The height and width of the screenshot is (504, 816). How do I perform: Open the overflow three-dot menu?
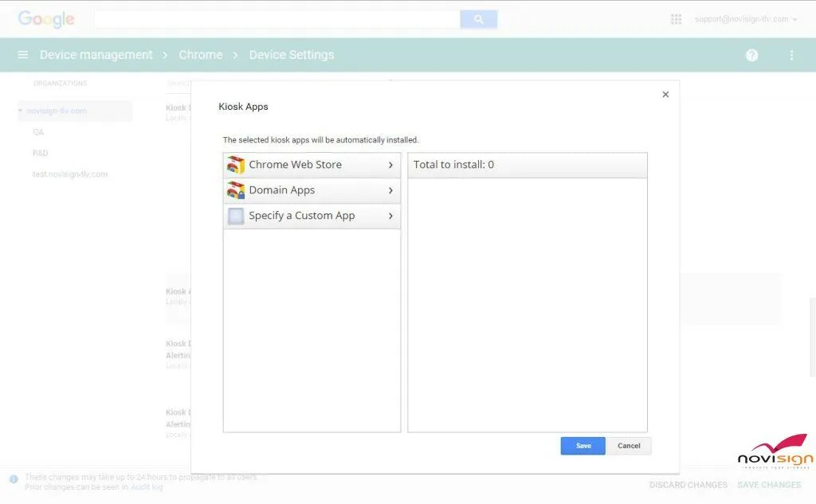(x=791, y=55)
